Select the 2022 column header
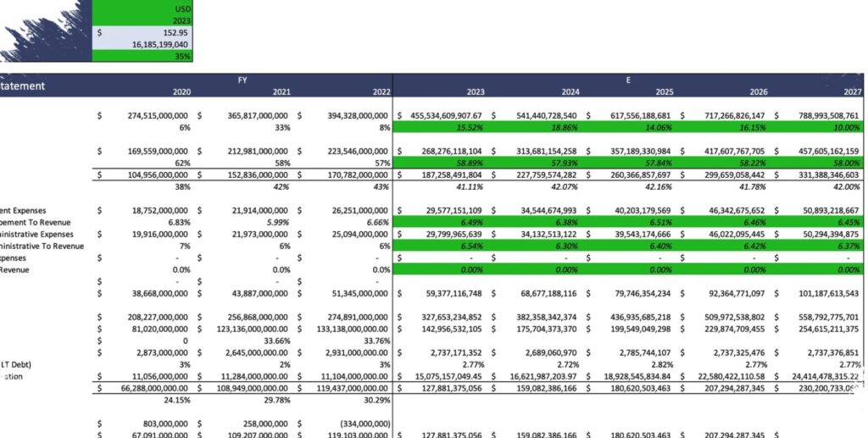Viewport: 868px width, 438px height. pyautogui.click(x=381, y=91)
